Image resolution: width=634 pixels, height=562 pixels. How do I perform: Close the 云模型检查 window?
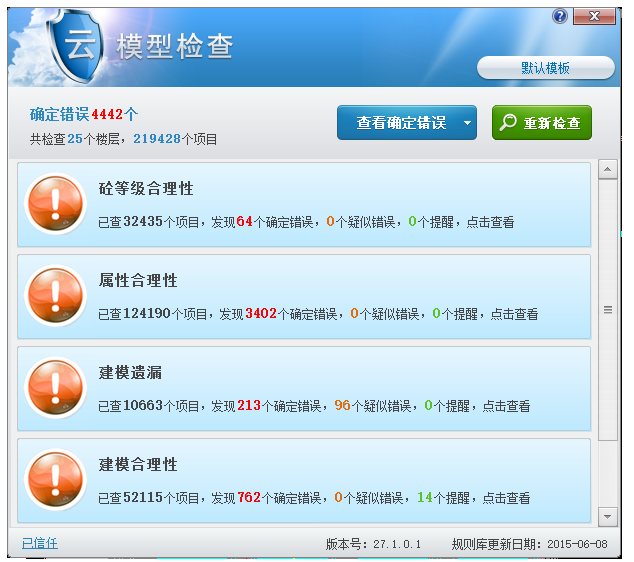594,16
